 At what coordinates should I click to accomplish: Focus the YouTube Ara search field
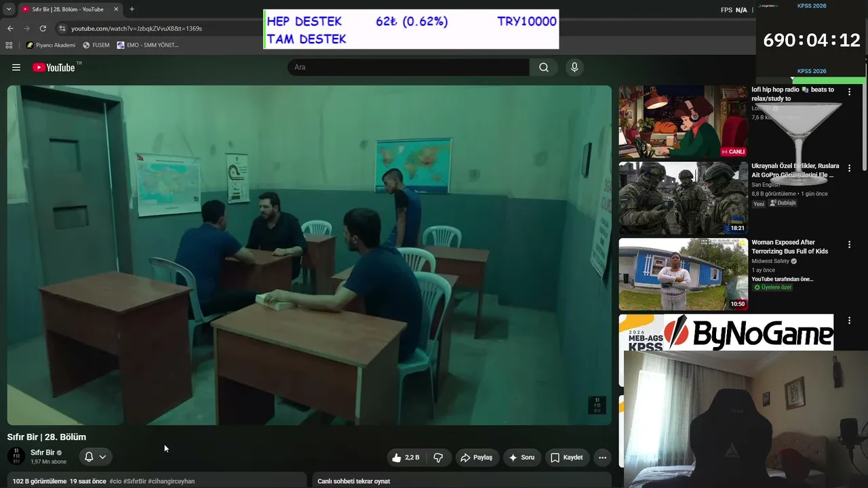point(408,67)
